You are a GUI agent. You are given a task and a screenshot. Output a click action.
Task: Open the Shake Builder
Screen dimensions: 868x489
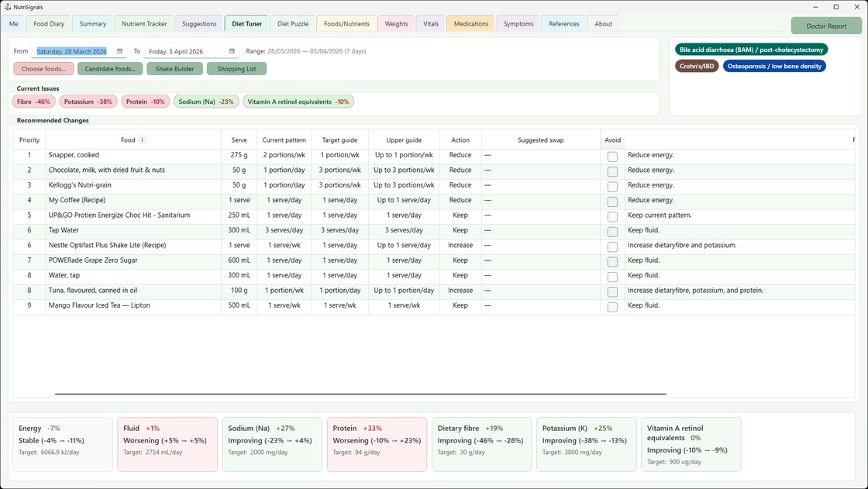pos(174,68)
